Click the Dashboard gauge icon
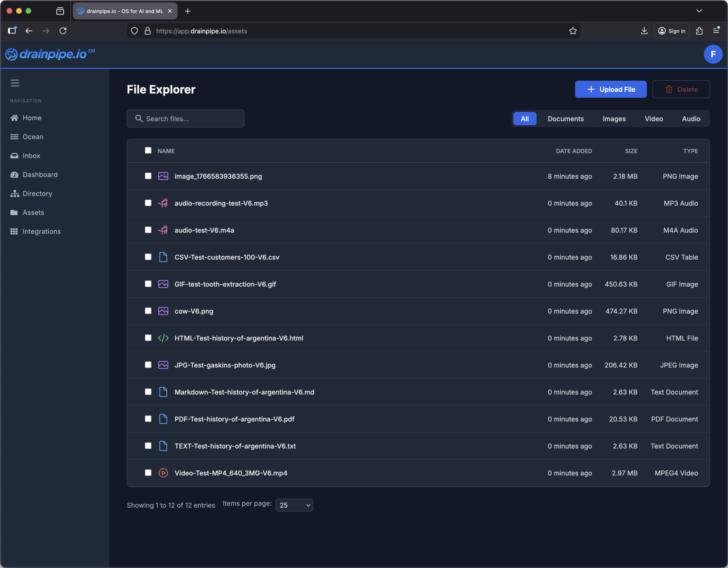This screenshot has height=568, width=728. pos(14,175)
